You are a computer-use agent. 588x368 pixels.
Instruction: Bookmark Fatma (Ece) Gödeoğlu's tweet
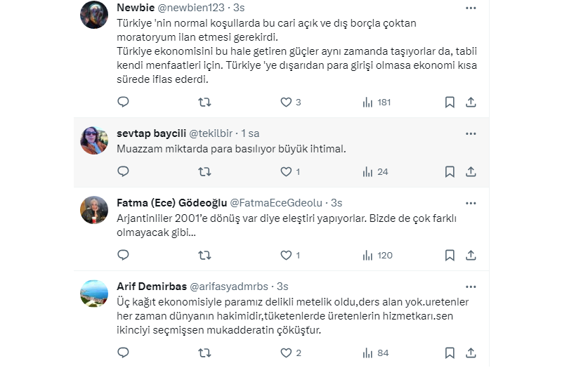(x=450, y=256)
